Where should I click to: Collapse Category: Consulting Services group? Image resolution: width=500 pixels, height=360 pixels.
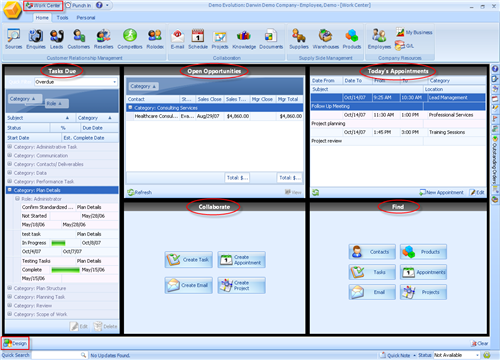point(130,108)
